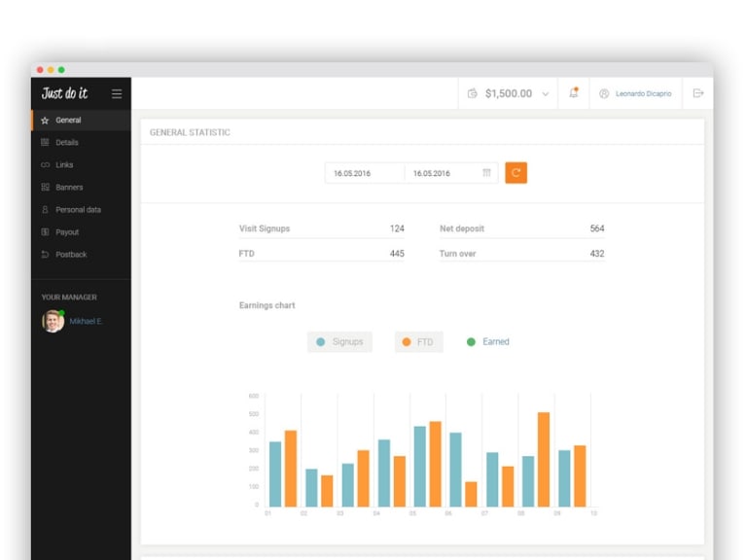Viewport: 747px width, 560px height.
Task: Click the Leonardo Dicaprio profile link
Action: [643, 94]
